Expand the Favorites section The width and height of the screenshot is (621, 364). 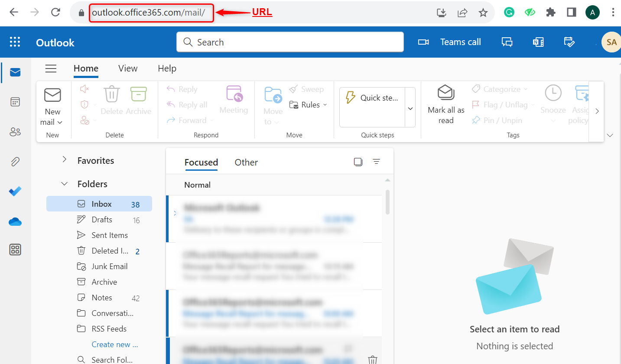coord(65,160)
